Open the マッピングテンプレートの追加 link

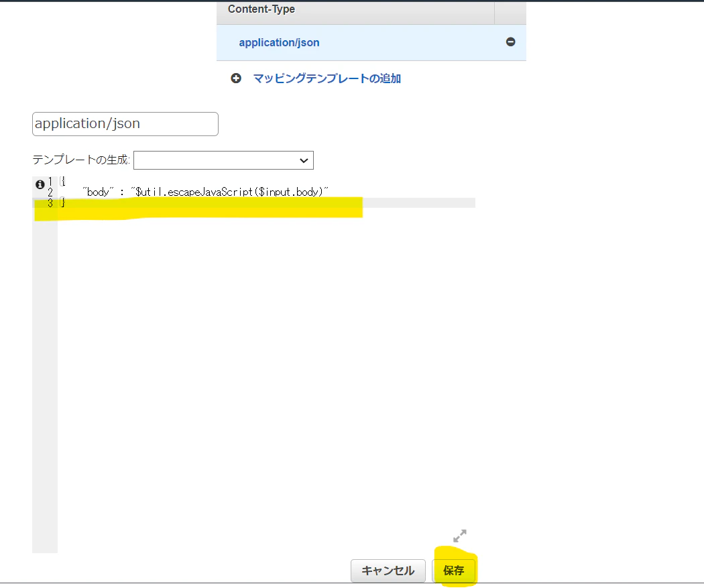click(x=327, y=78)
